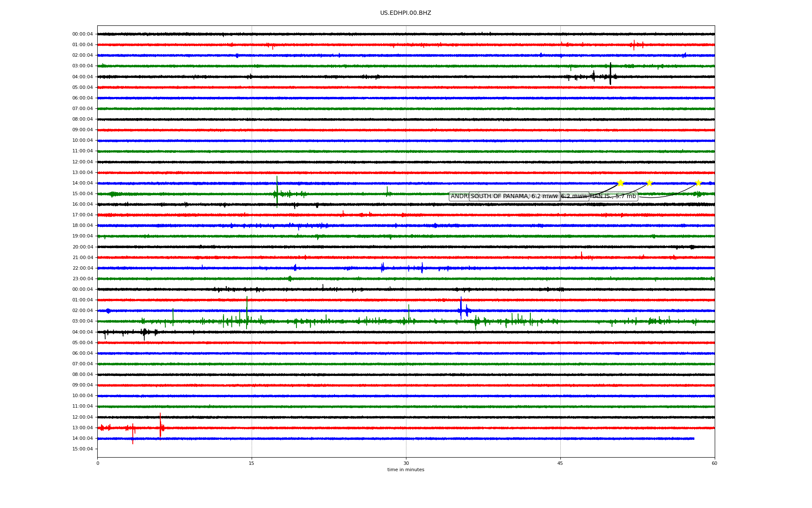
Task: Click the 15 minute x-axis tick label
Action: (252, 463)
